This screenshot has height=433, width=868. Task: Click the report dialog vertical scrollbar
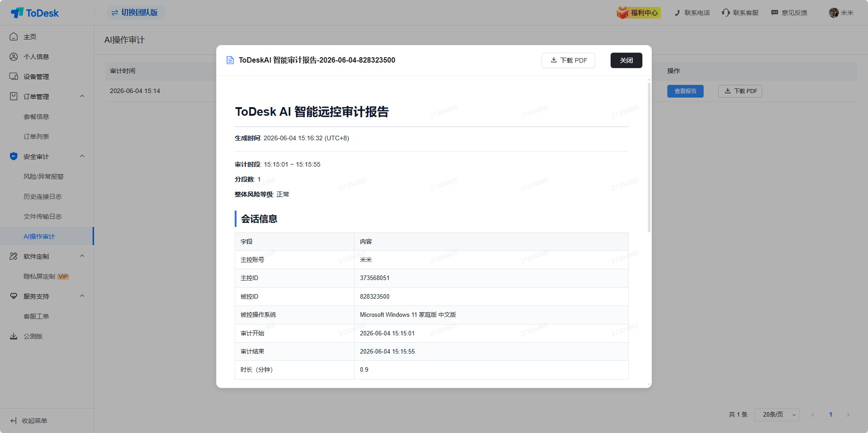[x=649, y=157]
